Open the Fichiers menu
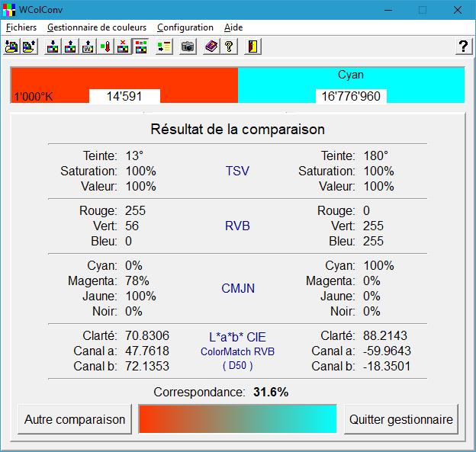The height and width of the screenshot is (452, 476). click(21, 27)
